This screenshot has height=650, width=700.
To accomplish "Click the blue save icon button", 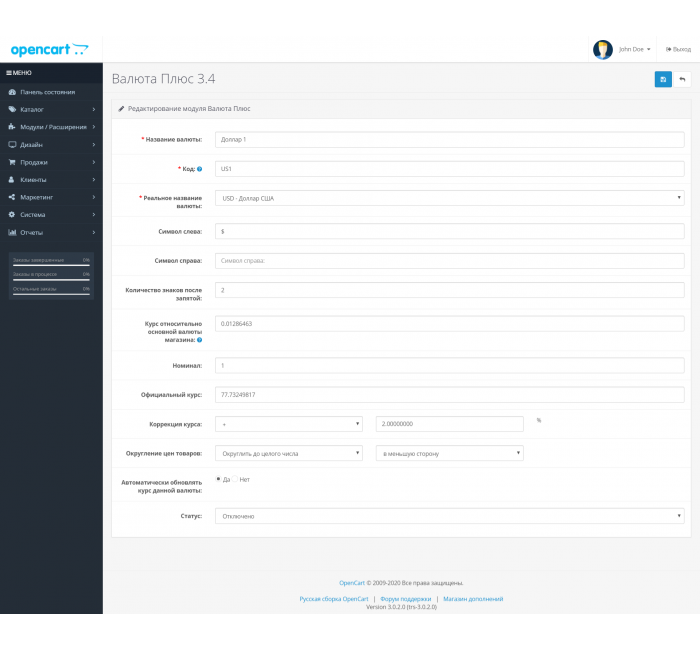I will pyautogui.click(x=663, y=79).
